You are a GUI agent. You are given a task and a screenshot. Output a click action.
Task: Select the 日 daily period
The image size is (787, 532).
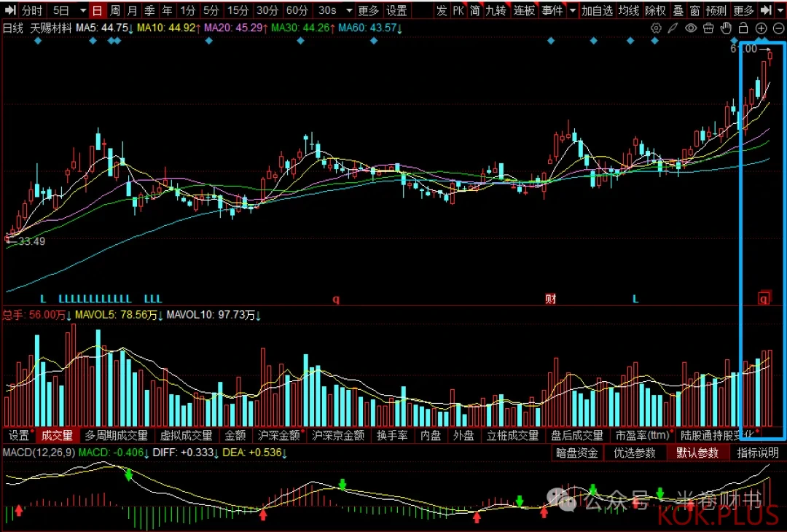[x=98, y=10]
